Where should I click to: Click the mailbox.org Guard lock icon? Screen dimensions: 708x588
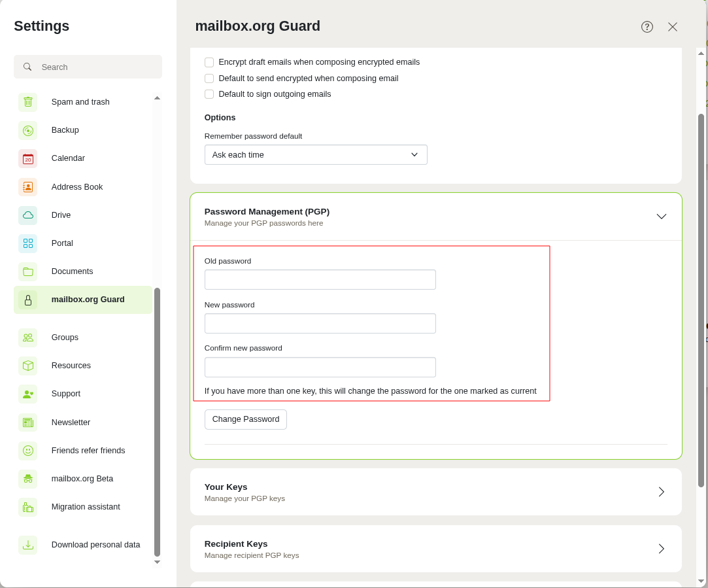pyautogui.click(x=28, y=300)
